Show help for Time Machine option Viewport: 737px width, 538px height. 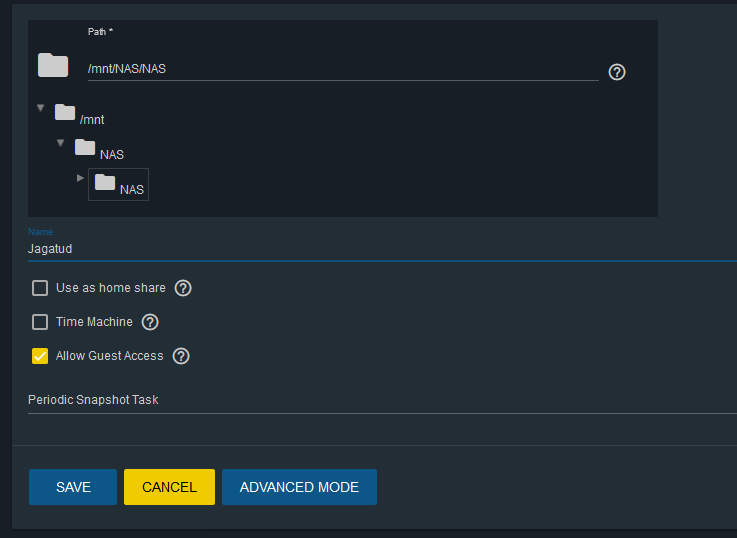click(x=150, y=322)
